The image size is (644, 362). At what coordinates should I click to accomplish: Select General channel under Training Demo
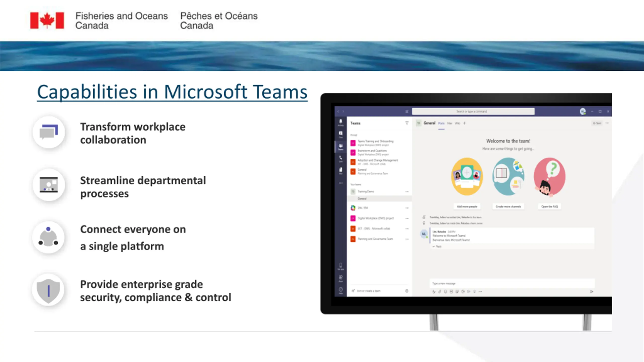(379, 199)
